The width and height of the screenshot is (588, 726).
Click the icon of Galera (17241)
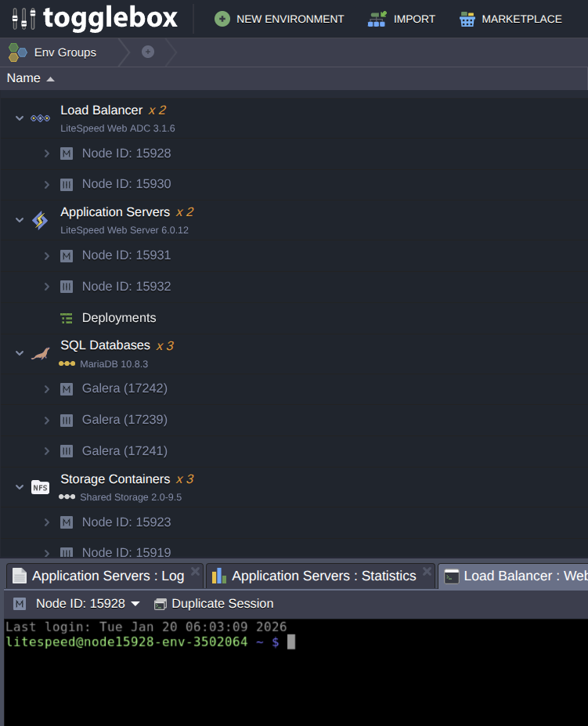67,451
